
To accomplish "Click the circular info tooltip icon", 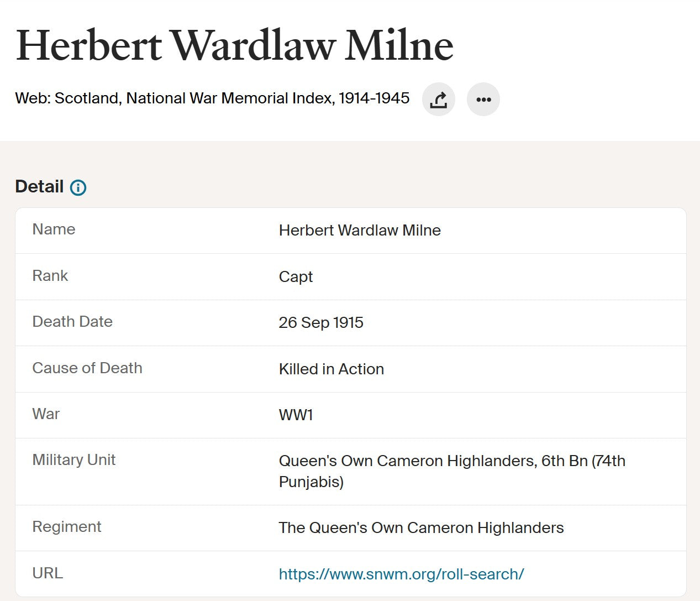I will (x=78, y=187).
